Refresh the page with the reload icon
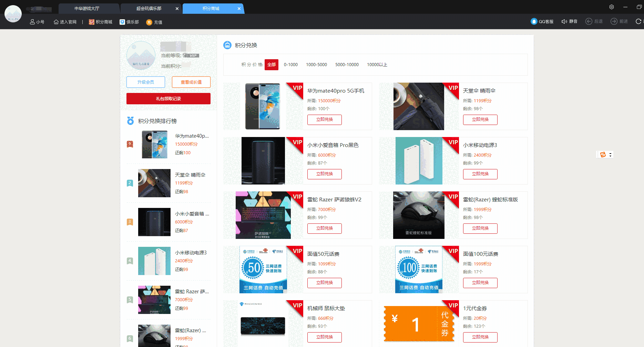The height and width of the screenshot is (347, 644). click(638, 21)
